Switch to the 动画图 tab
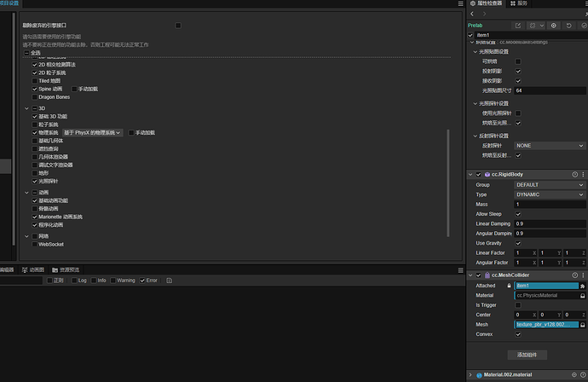Image resolution: width=588 pixels, height=382 pixels. point(33,269)
